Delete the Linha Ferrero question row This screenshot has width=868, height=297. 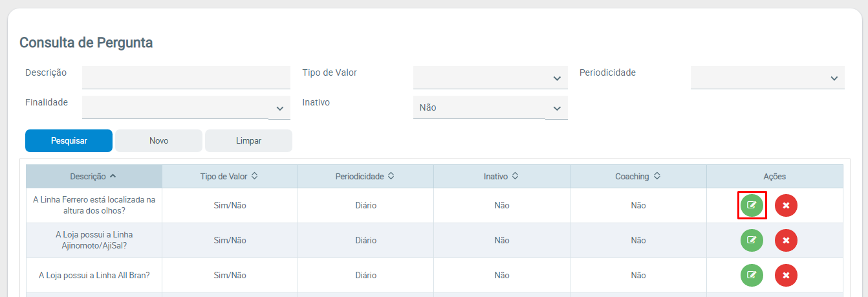[786, 205]
